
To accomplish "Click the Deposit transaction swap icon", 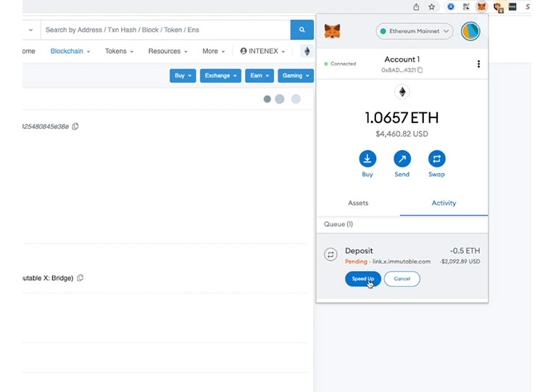I will tap(330, 254).
